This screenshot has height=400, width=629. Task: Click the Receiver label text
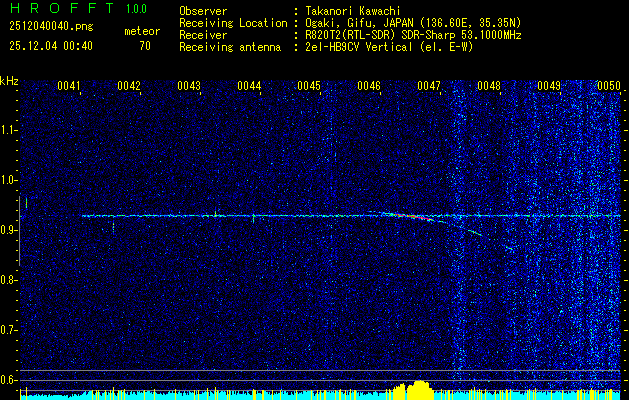pos(203,35)
